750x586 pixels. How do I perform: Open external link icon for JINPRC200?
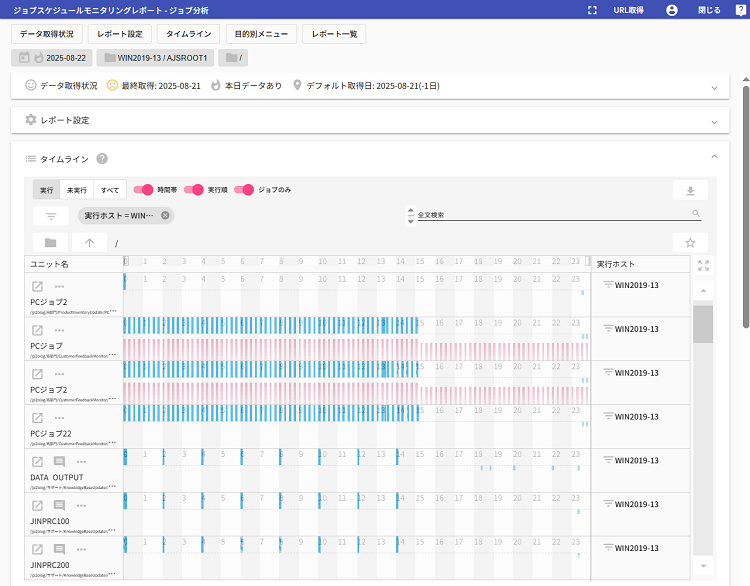tap(37, 550)
